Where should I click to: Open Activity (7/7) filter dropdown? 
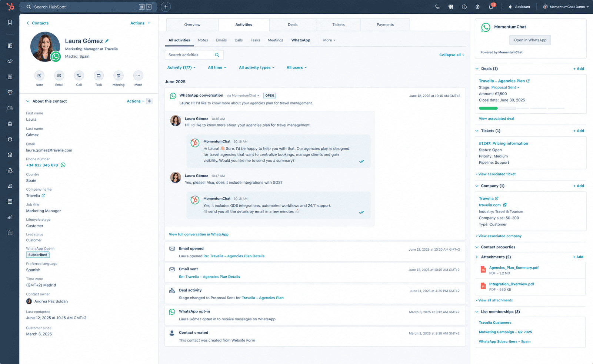click(181, 67)
